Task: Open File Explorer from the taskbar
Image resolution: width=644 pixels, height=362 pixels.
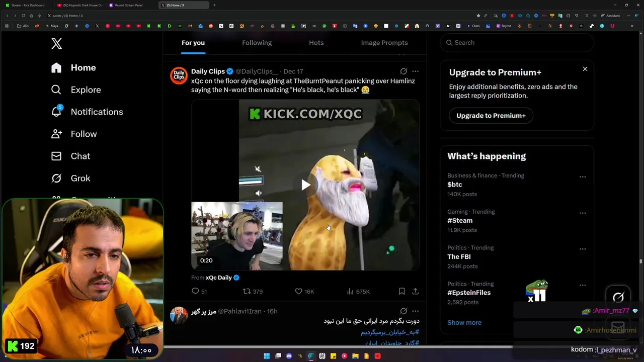Action: point(355,356)
